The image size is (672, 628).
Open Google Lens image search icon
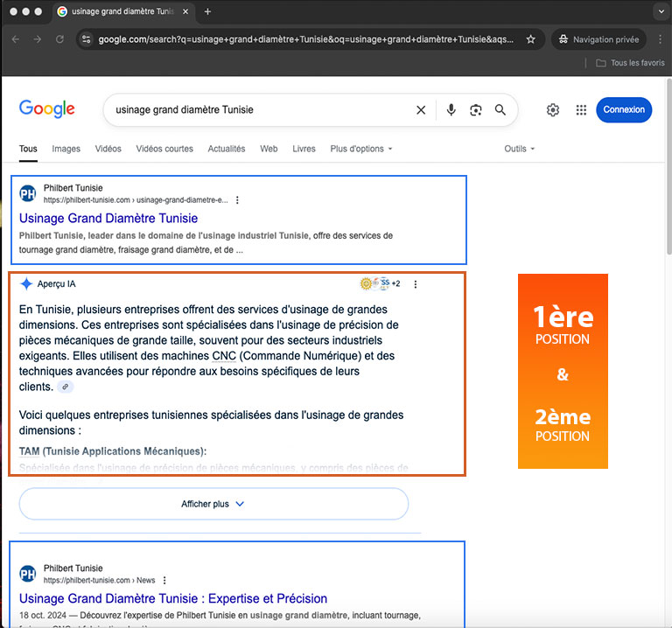coord(476,110)
